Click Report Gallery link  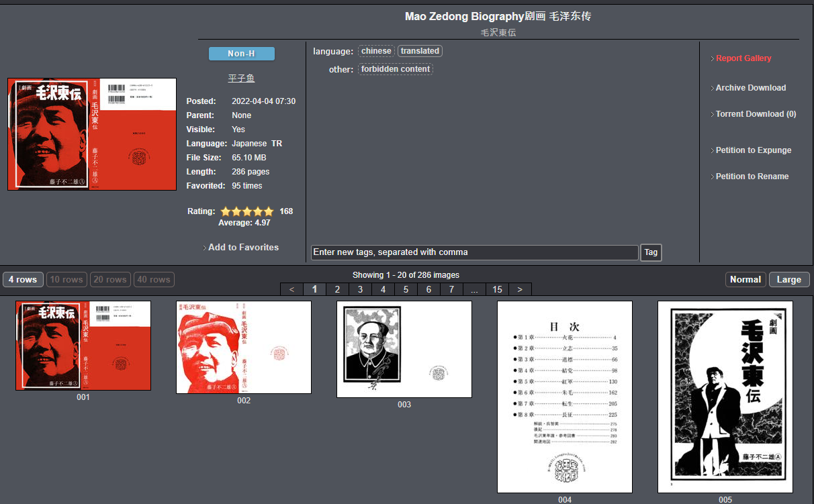click(x=743, y=58)
